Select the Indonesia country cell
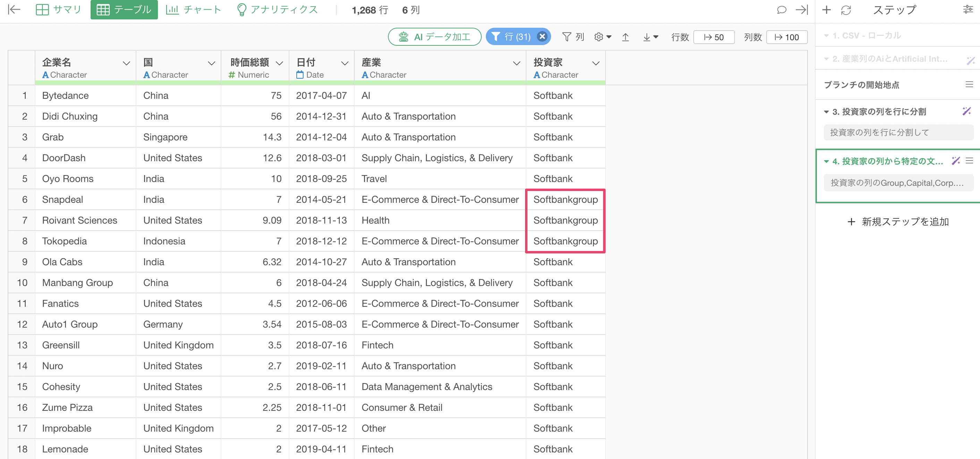Screen dimensions: 980x459 click(x=178, y=241)
